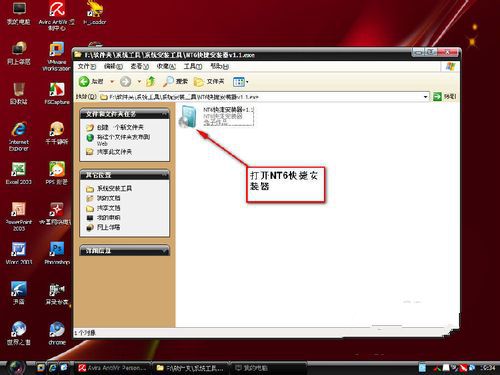Open the Views icon dropdown

click(240, 82)
